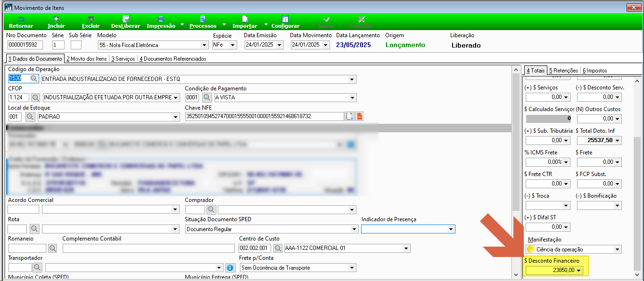Click the Chave NFE input field
The height and width of the screenshot is (281, 644).
pyautogui.click(x=264, y=116)
